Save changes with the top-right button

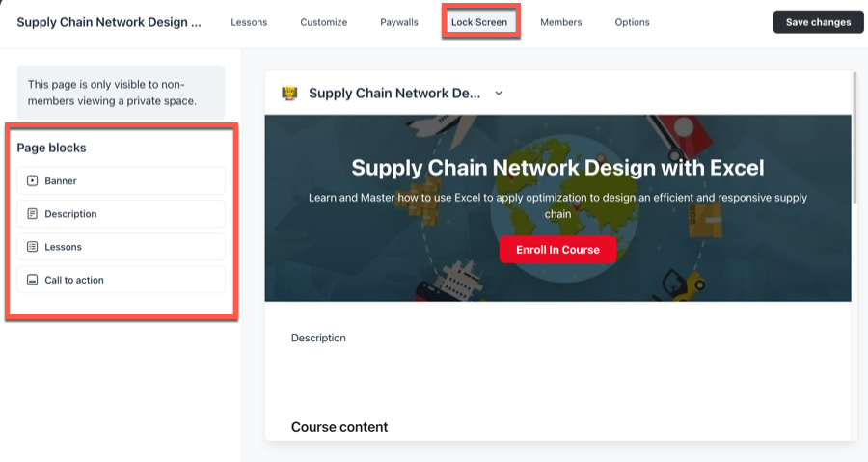click(x=818, y=22)
